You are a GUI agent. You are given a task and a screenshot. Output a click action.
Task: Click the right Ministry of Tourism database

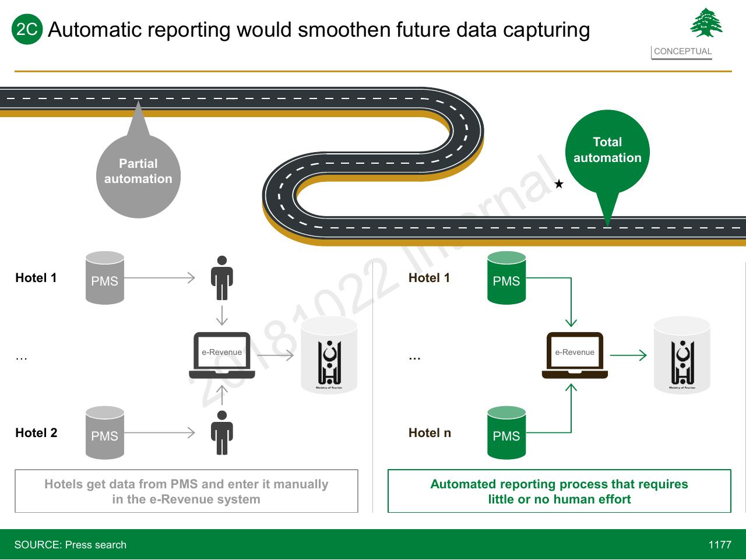[x=682, y=355]
